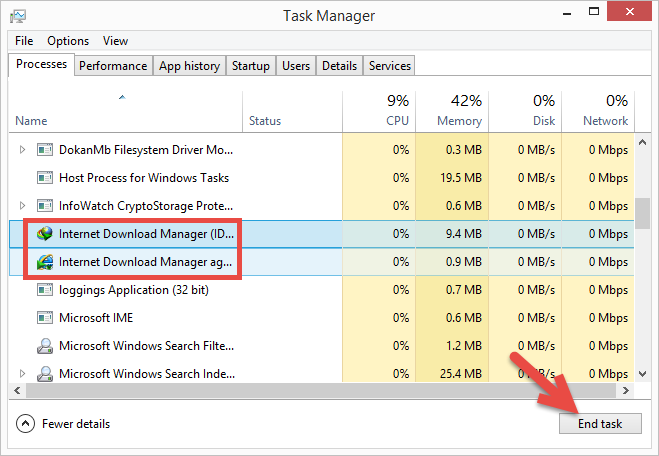The width and height of the screenshot is (659, 456).
Task: Click the 0.7 MB memory value
Action: [x=464, y=290]
